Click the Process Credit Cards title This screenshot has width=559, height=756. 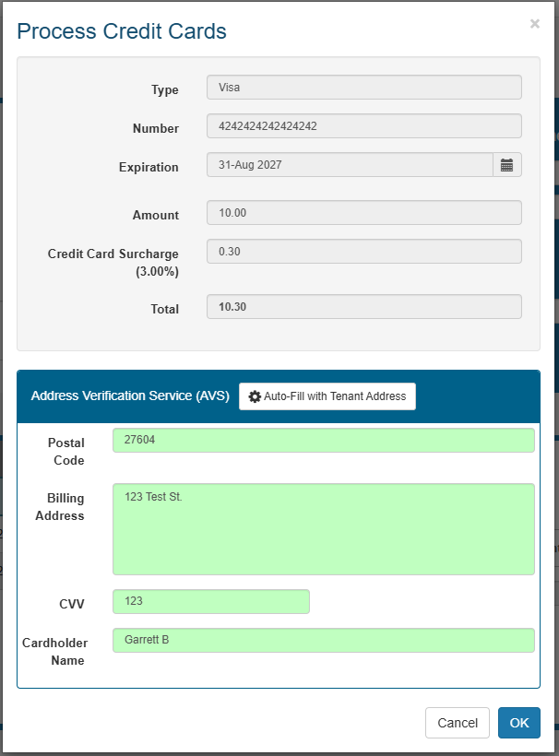[122, 31]
